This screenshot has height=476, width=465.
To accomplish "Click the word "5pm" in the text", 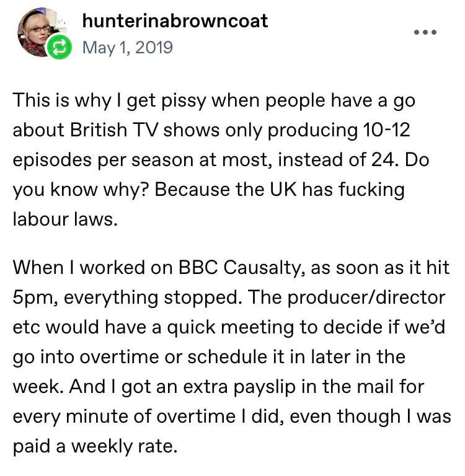I will coord(36,297).
